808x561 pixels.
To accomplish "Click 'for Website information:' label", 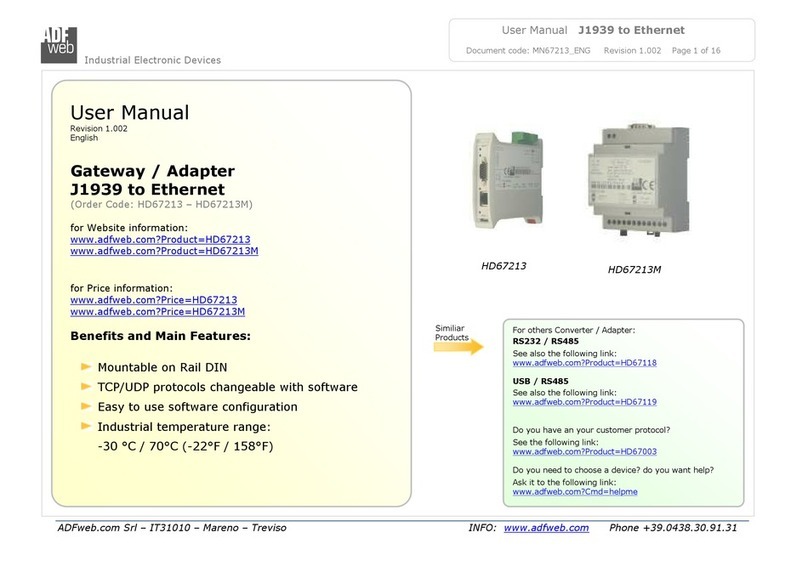I will [129, 228].
